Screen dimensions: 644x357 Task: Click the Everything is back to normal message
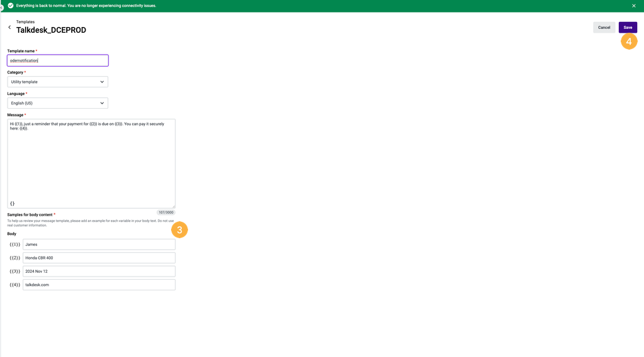(x=86, y=6)
